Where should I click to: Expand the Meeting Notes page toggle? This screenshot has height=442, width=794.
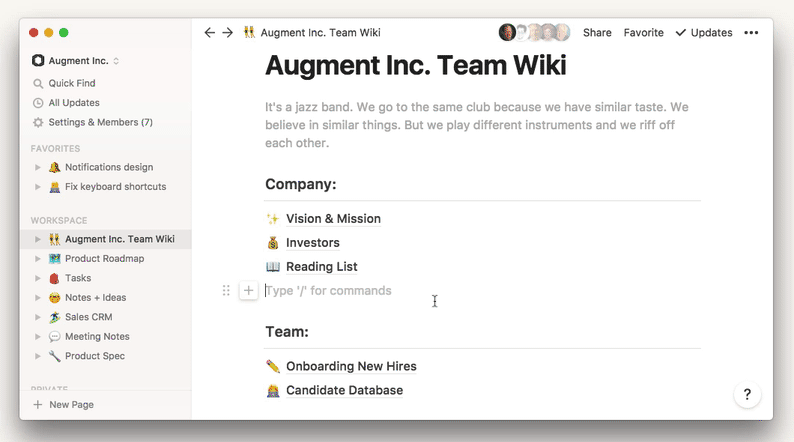tap(38, 337)
